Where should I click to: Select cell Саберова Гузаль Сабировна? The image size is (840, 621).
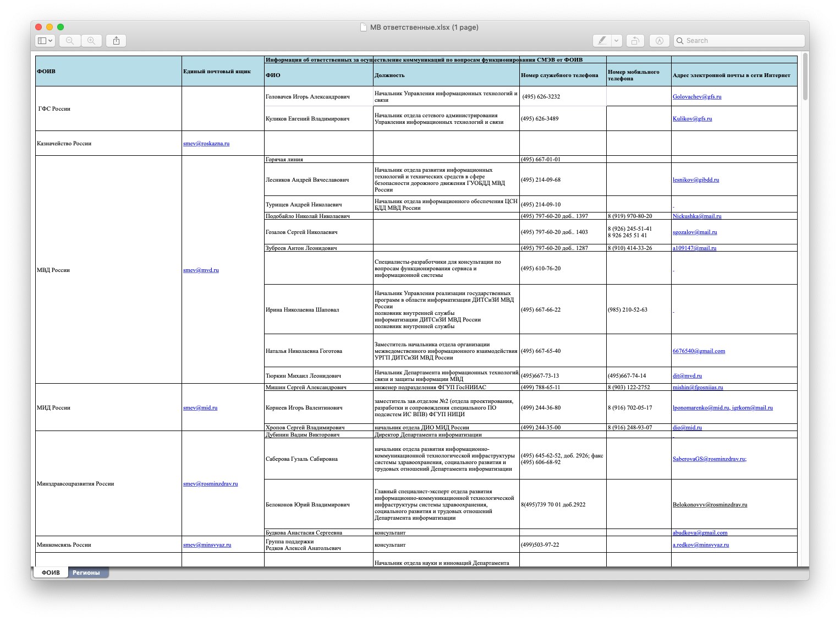pos(319,459)
